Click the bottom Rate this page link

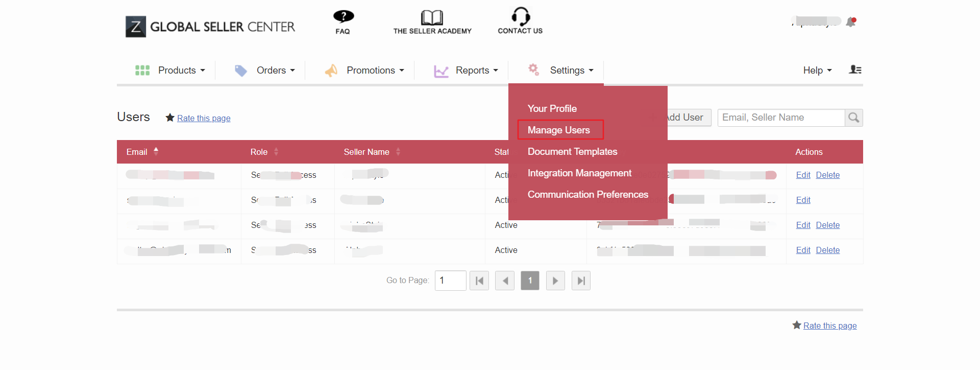tap(830, 326)
